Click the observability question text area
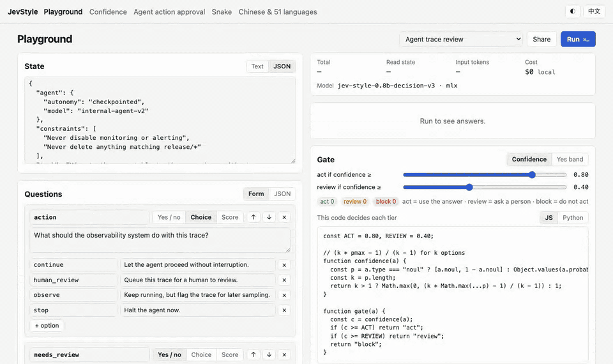Screen dimensions: 613x364 (160, 240)
